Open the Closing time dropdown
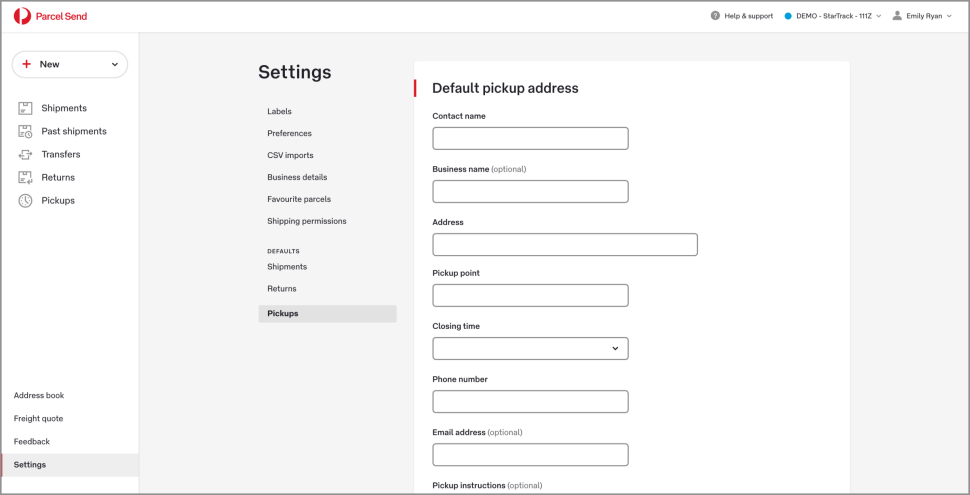Image resolution: width=970 pixels, height=495 pixels. [x=530, y=348]
